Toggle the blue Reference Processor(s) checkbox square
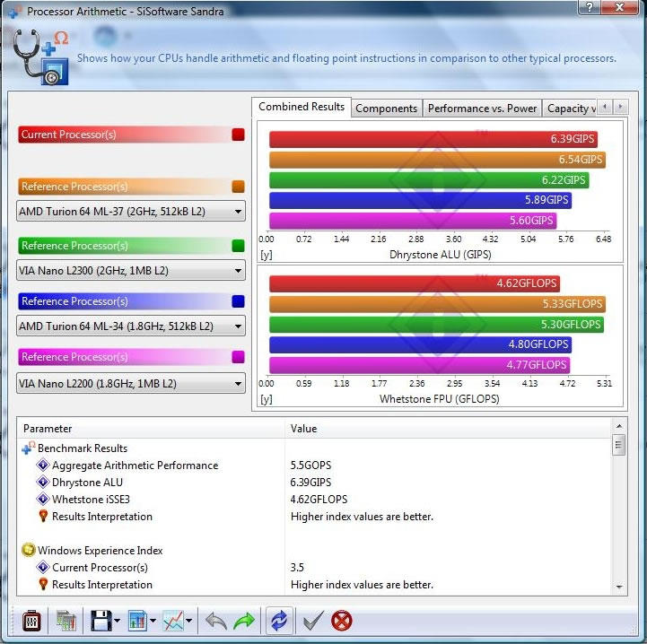Screen dimensions: 647x644 point(238,301)
